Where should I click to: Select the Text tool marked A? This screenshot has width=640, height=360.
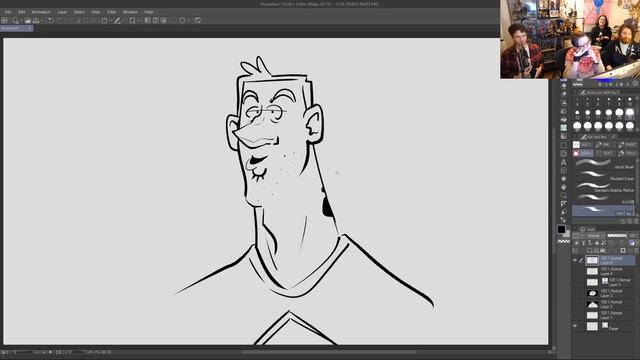pyautogui.click(x=564, y=162)
